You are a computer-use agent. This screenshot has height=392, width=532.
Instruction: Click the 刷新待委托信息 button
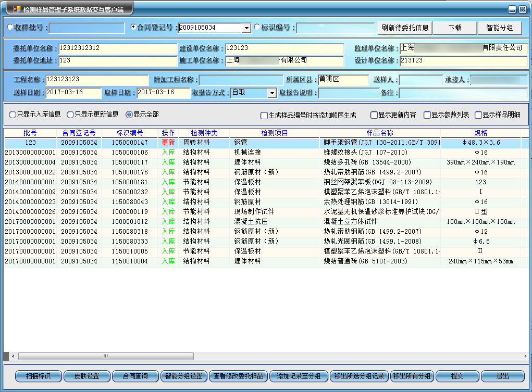[x=405, y=28]
